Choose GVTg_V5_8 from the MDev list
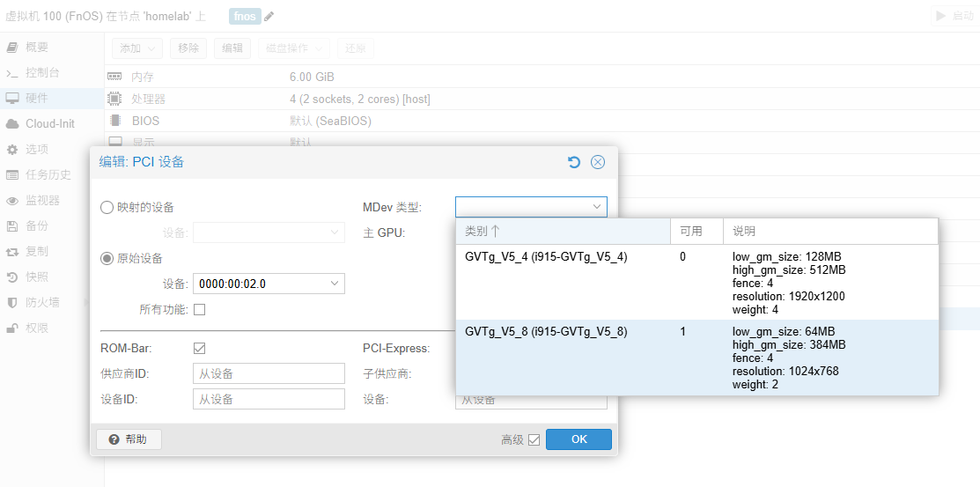 (546, 332)
